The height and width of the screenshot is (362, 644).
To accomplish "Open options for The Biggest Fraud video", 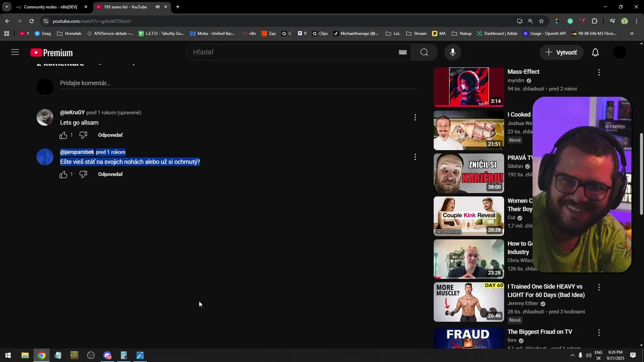I will (x=599, y=332).
